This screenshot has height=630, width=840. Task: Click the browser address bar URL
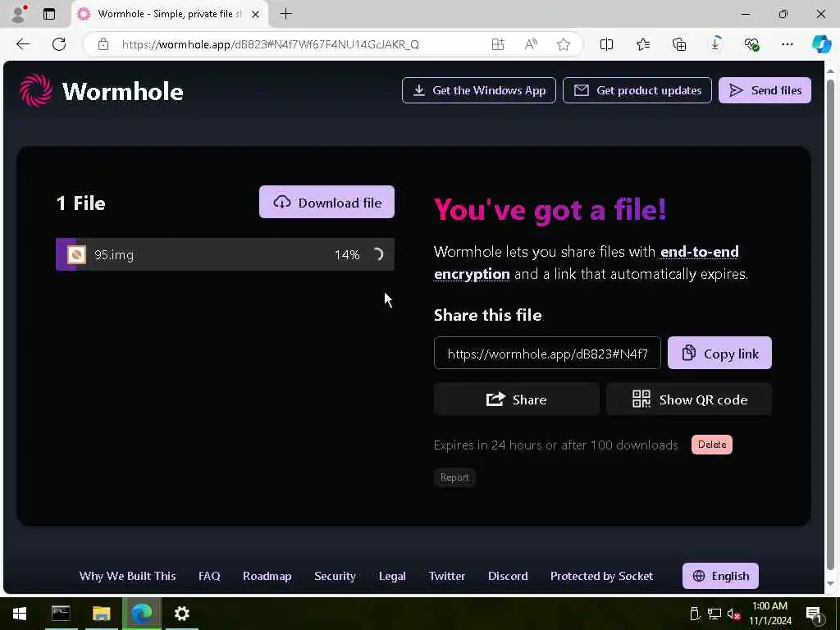(x=271, y=44)
